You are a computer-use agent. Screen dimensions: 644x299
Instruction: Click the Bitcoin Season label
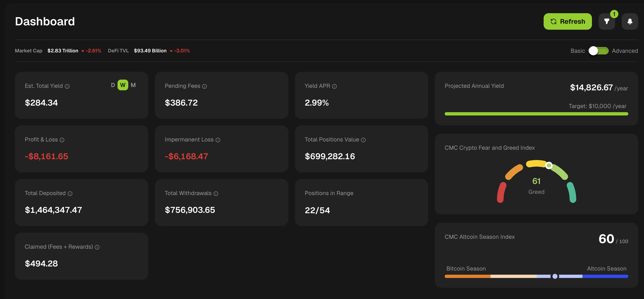pyautogui.click(x=466, y=268)
